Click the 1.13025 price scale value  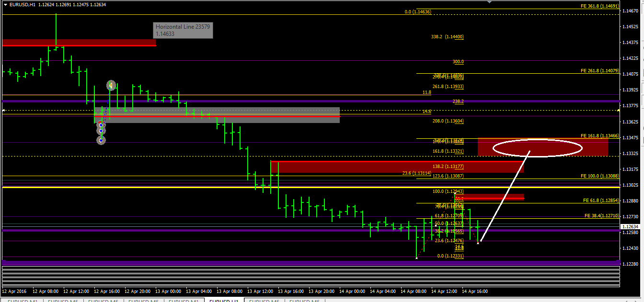[x=630, y=185]
